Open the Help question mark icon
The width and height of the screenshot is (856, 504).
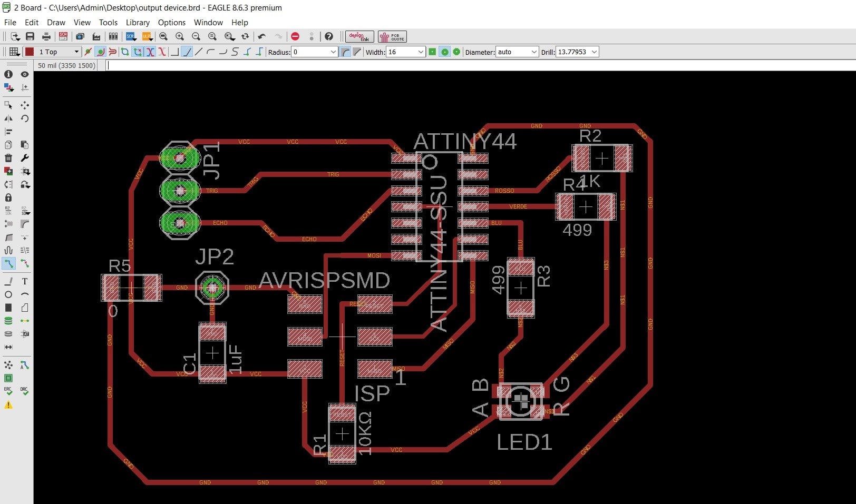point(329,36)
